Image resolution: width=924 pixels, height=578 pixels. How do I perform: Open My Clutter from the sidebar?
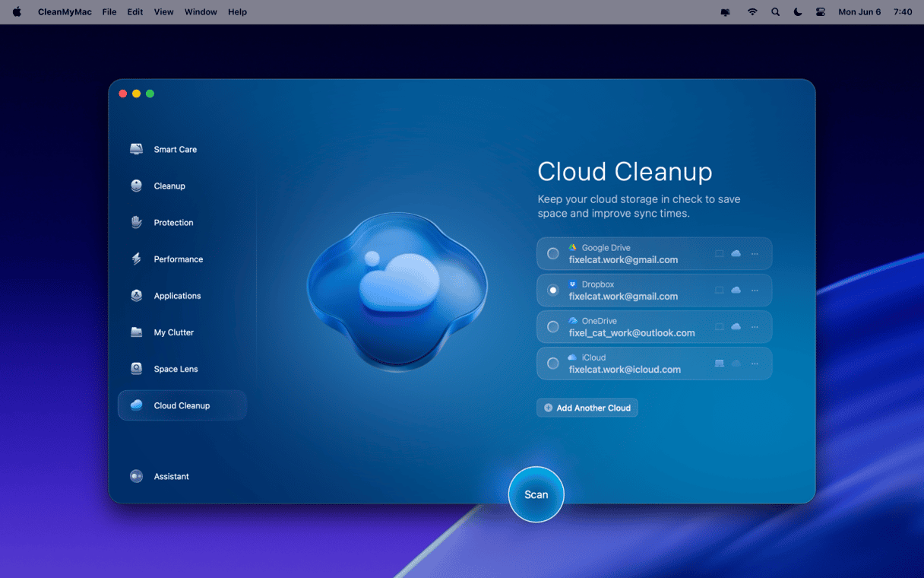pos(172,332)
